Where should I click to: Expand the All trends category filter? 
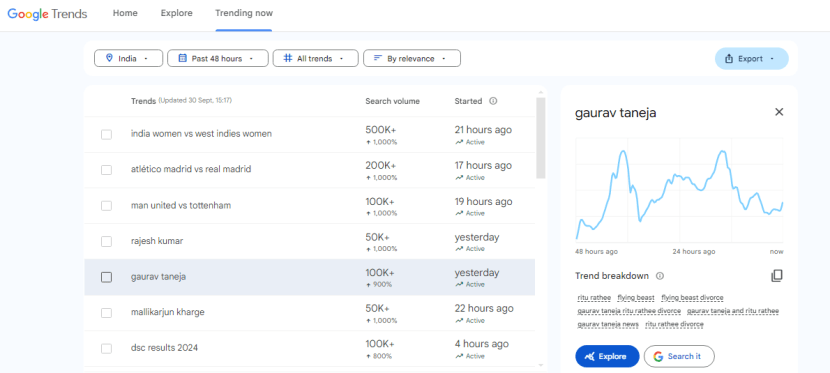[x=315, y=59]
